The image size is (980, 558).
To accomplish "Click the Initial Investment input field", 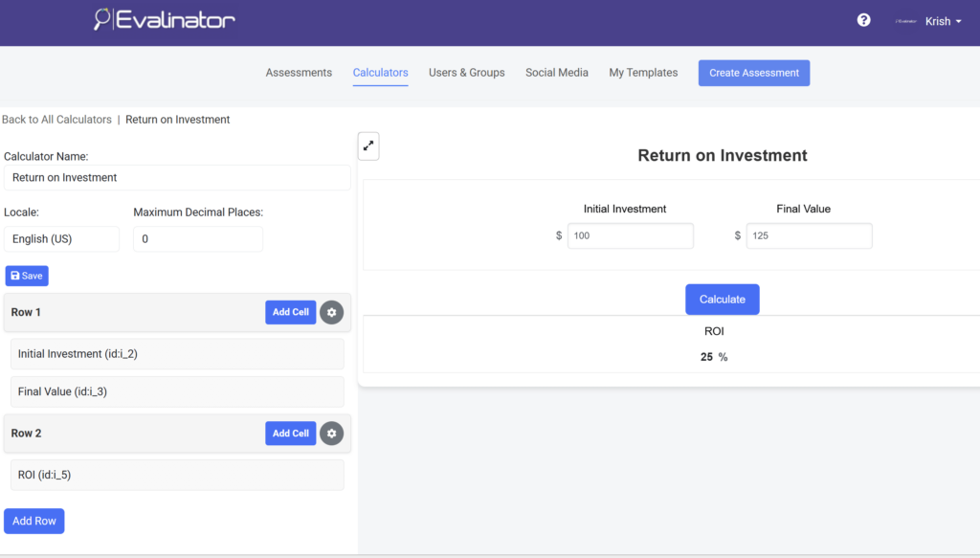I will 630,235.
